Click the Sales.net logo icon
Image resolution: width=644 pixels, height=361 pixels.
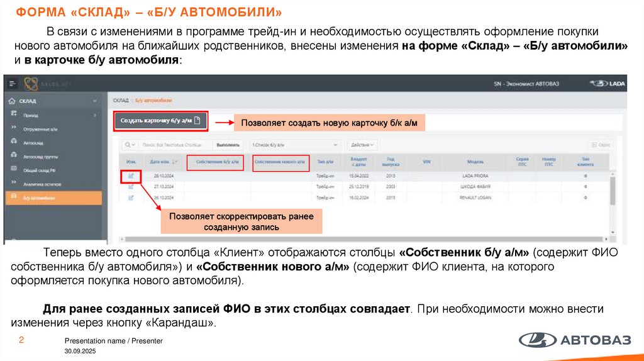pos(31,84)
